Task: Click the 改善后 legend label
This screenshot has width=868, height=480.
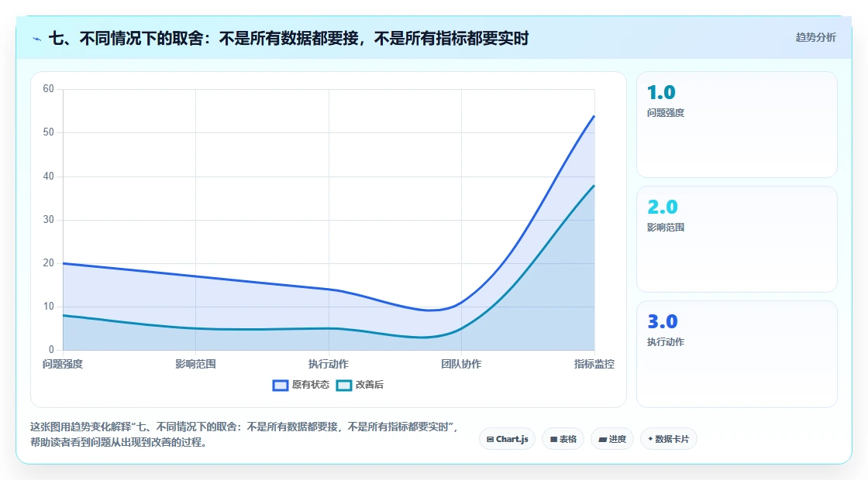Action: [x=369, y=385]
